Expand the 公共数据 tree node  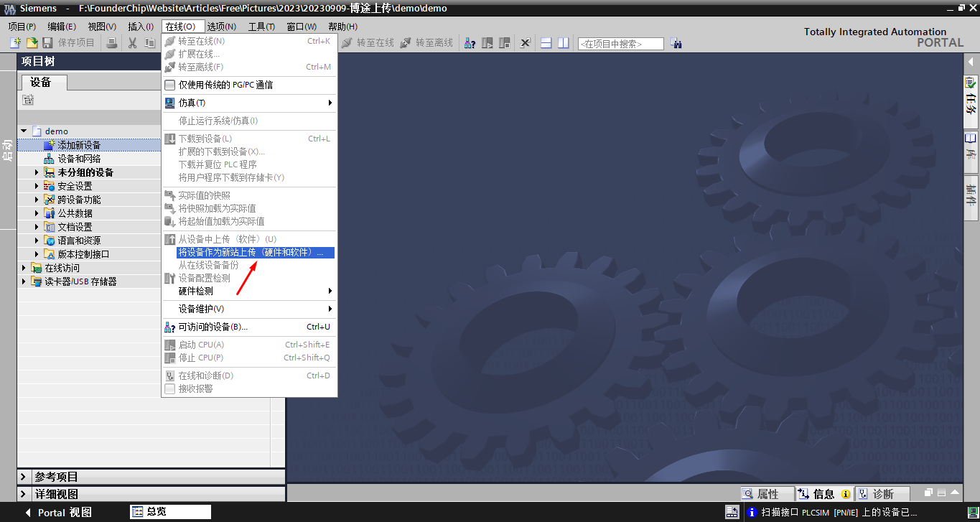pyautogui.click(x=37, y=213)
